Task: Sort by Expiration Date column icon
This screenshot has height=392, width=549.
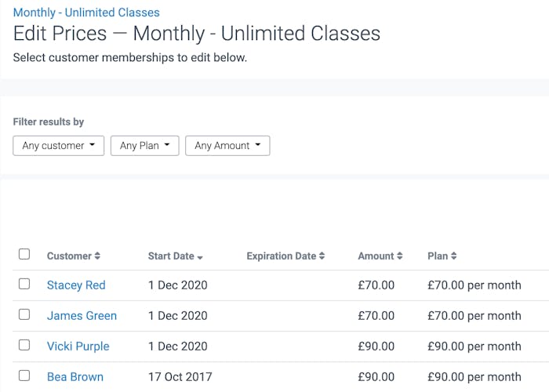Action: (x=322, y=256)
